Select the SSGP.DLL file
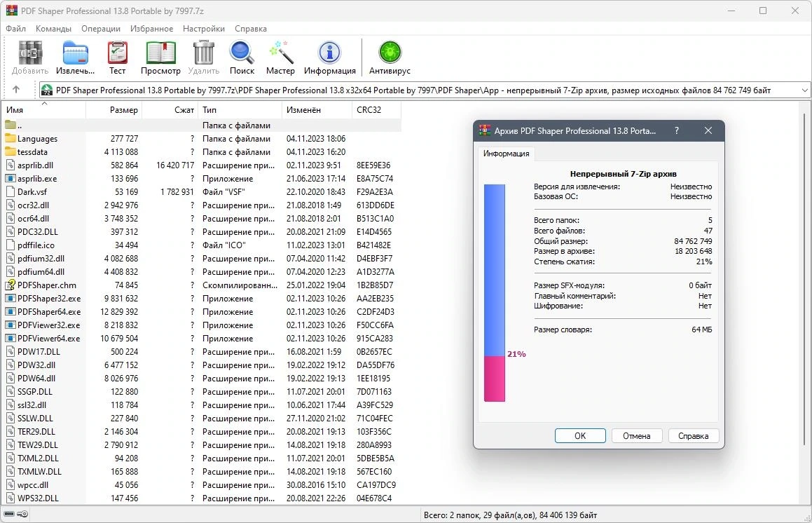This screenshot has width=812, height=523. click(35, 392)
